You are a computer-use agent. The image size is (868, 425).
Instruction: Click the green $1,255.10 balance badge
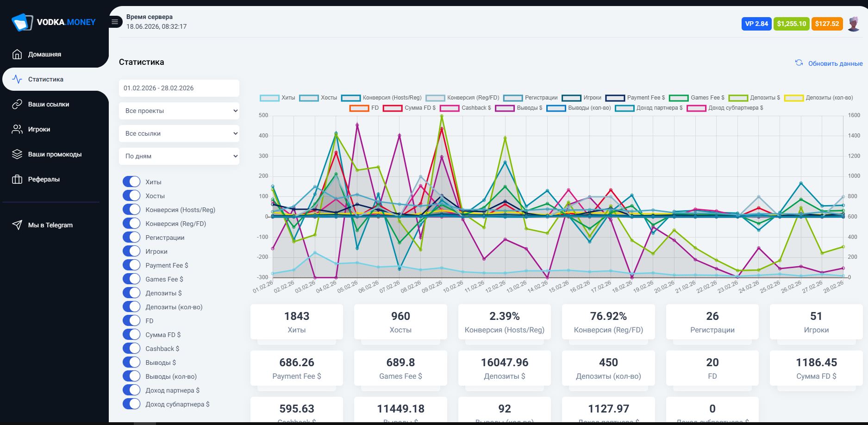tap(791, 24)
